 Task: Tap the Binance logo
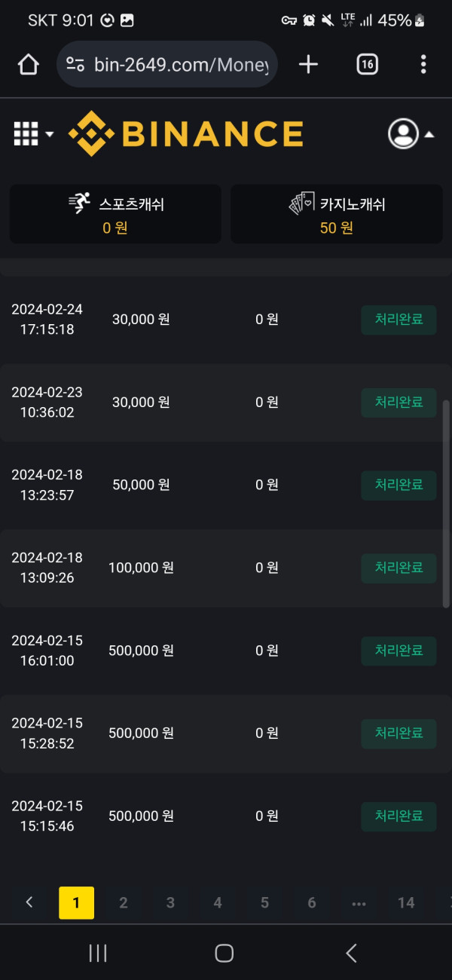[x=186, y=134]
